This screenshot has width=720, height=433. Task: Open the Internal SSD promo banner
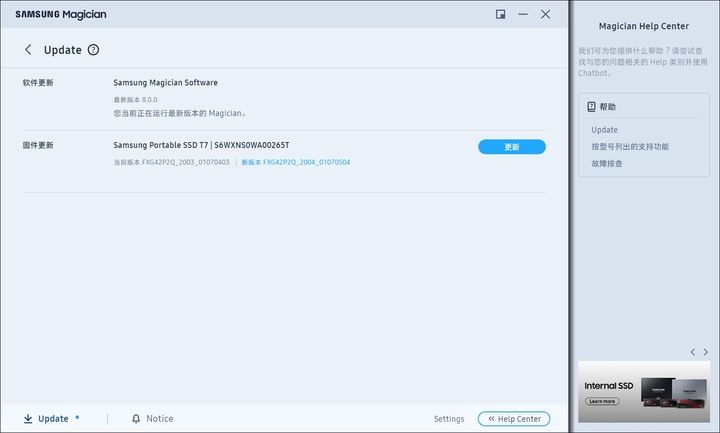click(644, 392)
